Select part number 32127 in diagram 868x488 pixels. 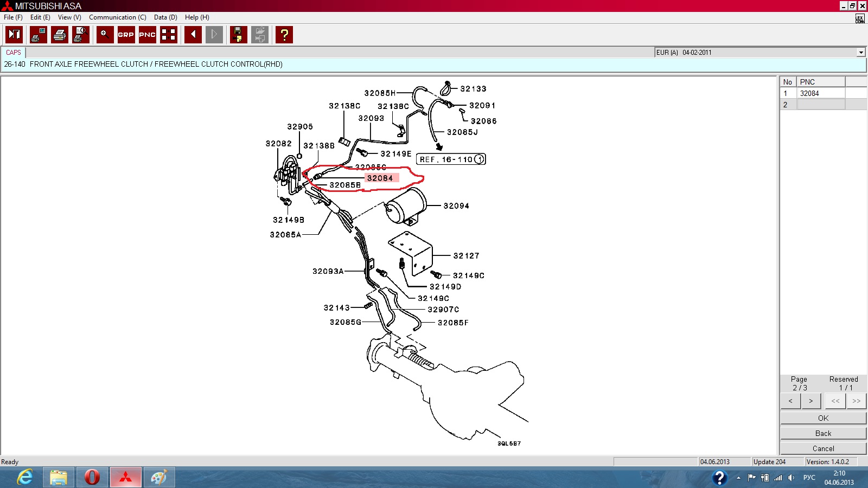[467, 256]
